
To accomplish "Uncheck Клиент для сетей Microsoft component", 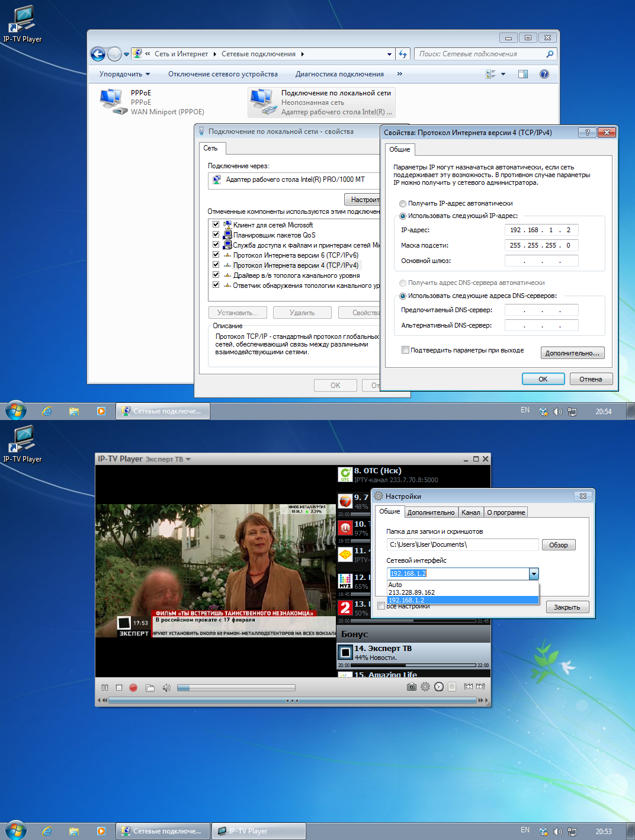I will click(x=216, y=225).
